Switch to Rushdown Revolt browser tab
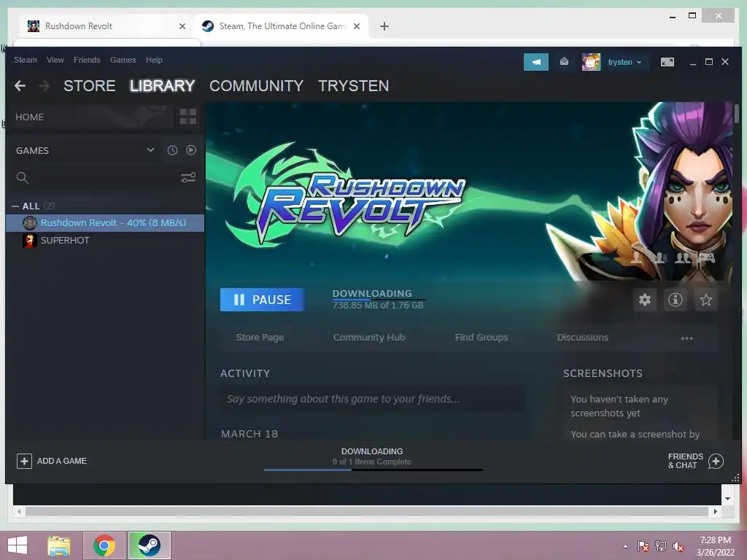Image resolution: width=747 pixels, height=560 pixels. tap(107, 26)
